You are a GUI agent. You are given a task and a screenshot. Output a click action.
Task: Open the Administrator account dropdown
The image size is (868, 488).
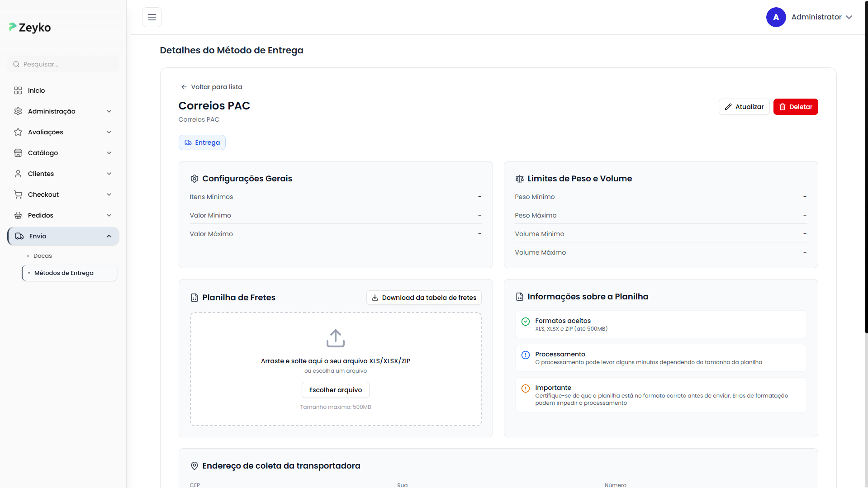pos(821,17)
